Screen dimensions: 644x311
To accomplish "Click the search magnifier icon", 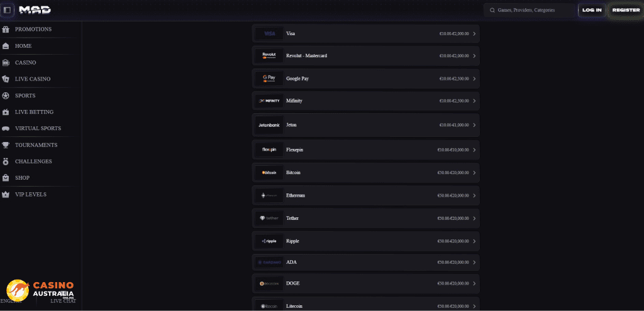I will 492,10.
